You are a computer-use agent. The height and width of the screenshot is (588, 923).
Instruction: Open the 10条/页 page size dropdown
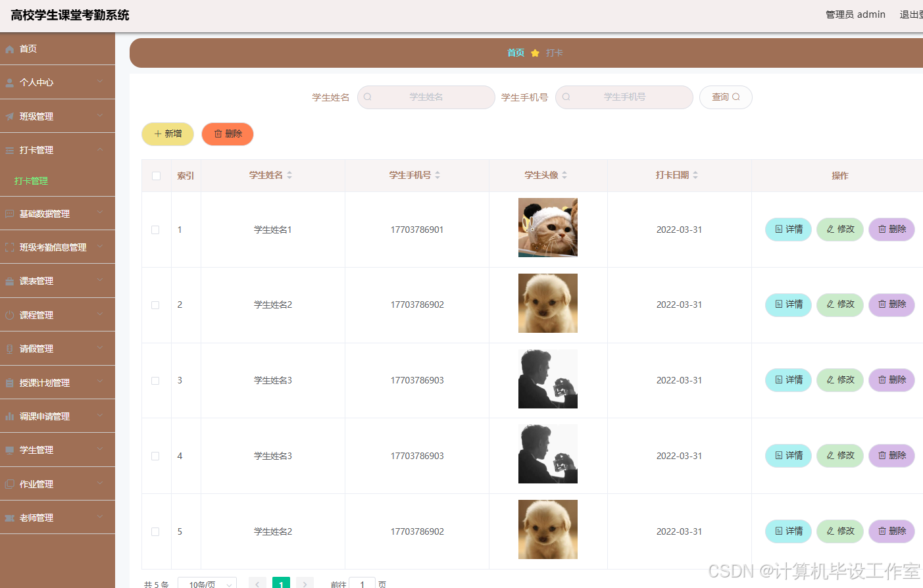click(207, 584)
